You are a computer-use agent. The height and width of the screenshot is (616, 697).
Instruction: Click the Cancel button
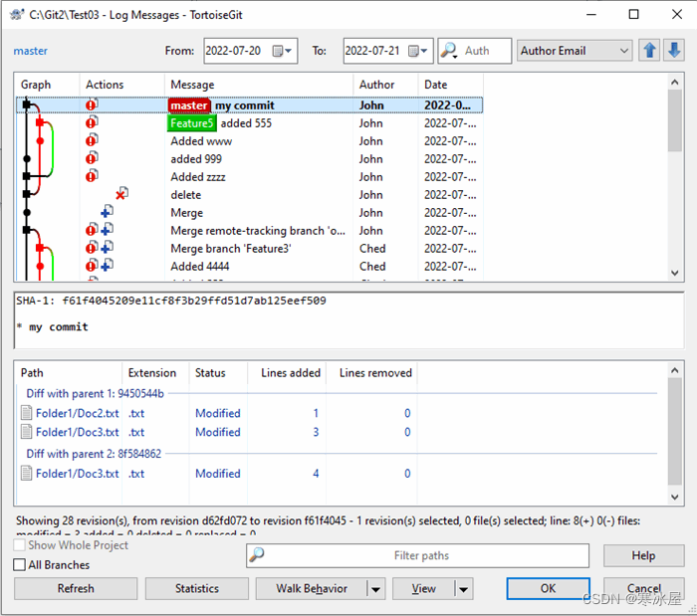tap(643, 588)
